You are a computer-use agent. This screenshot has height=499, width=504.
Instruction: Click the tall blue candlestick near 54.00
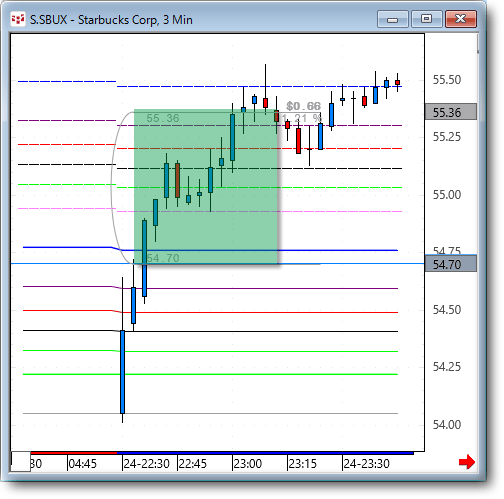(x=123, y=372)
